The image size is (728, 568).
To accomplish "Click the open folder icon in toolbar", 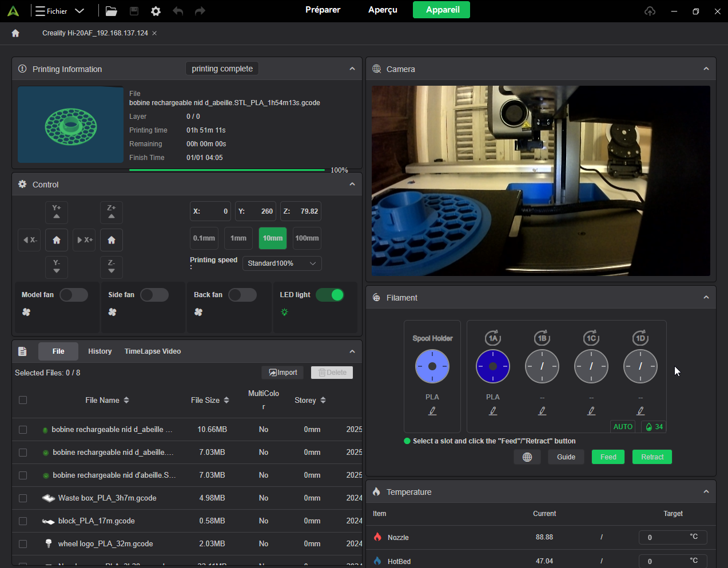I will (x=112, y=11).
